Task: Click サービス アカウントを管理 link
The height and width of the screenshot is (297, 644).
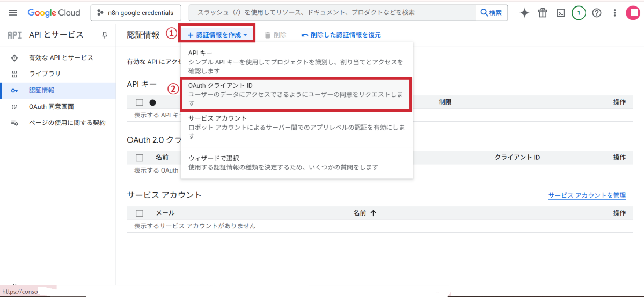Action: click(x=587, y=196)
